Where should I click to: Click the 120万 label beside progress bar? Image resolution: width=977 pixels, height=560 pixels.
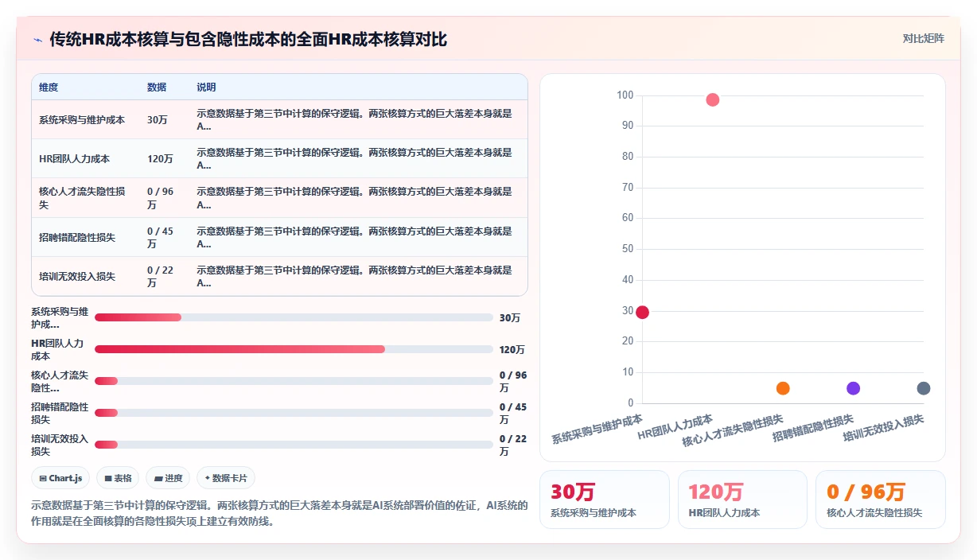512,349
